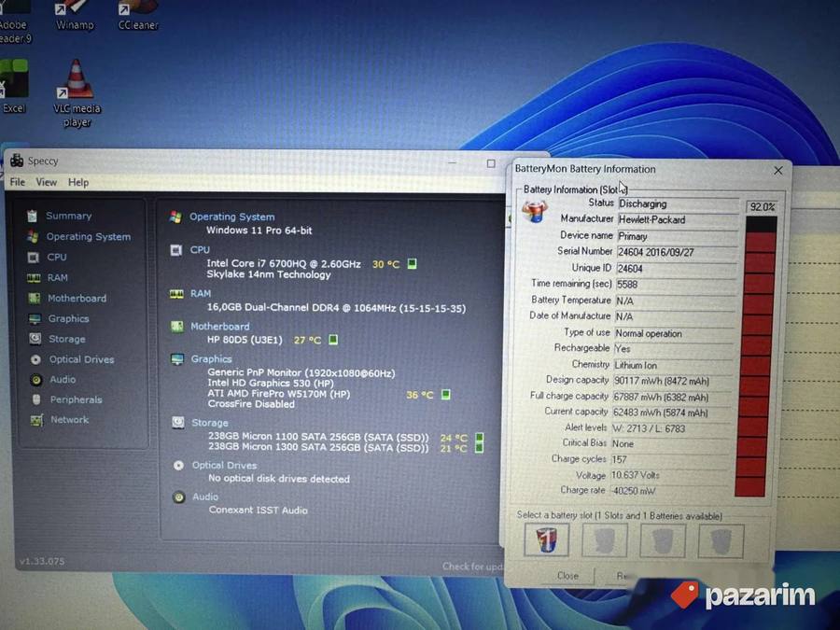Open Motherboard section in Speccy sidebar
The height and width of the screenshot is (630, 840).
coord(77,299)
